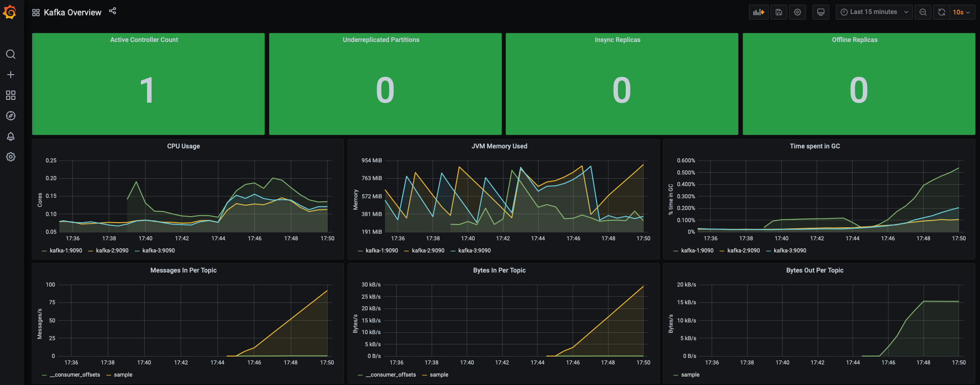The width and height of the screenshot is (980, 385).
Task: Add a new panel with the toolbar icon
Action: click(759, 12)
